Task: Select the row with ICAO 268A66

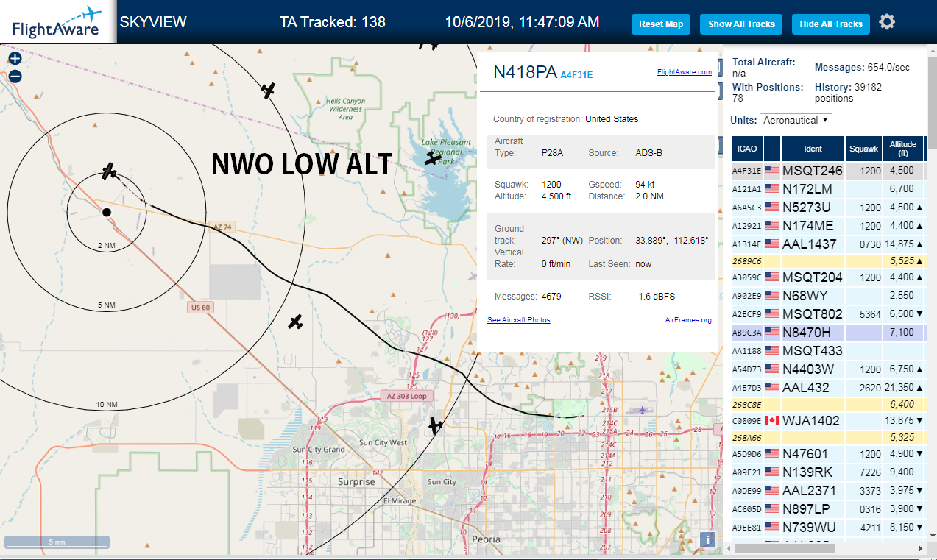Action: [x=828, y=438]
